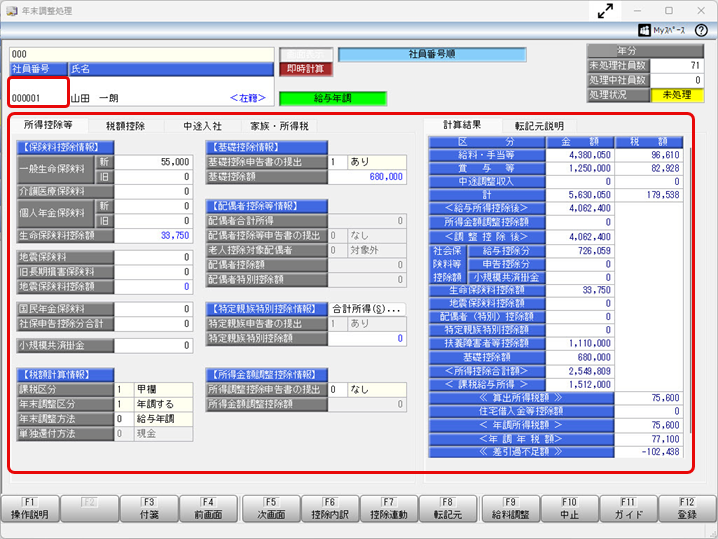The image size is (718, 539).
Task: Click the <在籍> status link
Action: pyautogui.click(x=247, y=98)
